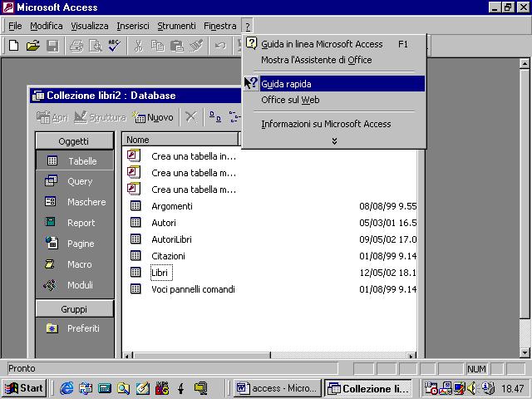Select Voci pannelli comandi table name
532x399 pixels.
(x=193, y=289)
